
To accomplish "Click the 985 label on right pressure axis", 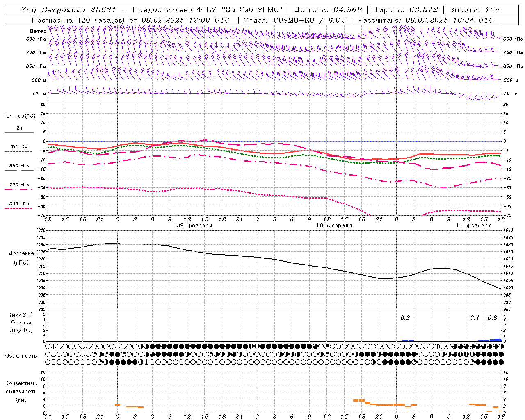I will click(x=508, y=309).
